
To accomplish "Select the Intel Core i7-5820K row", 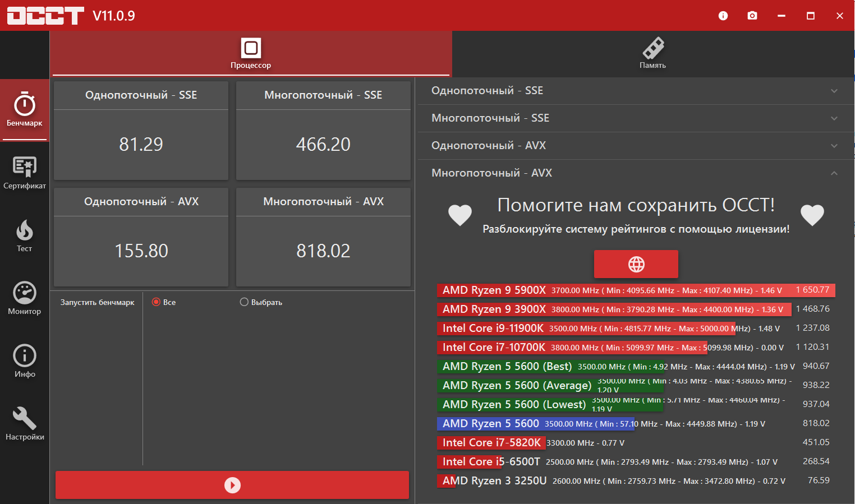I will click(x=636, y=443).
